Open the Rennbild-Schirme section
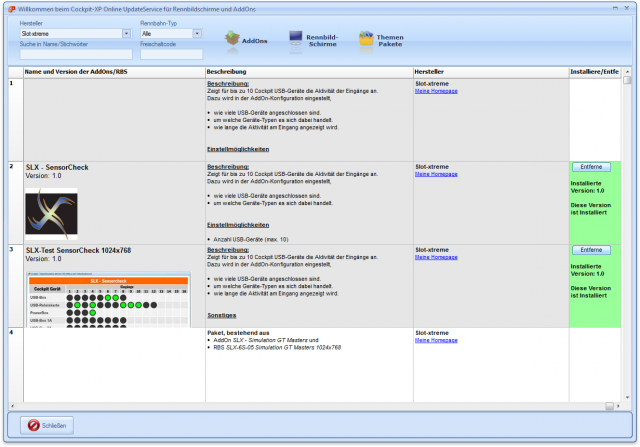The image size is (640, 447). (x=311, y=40)
